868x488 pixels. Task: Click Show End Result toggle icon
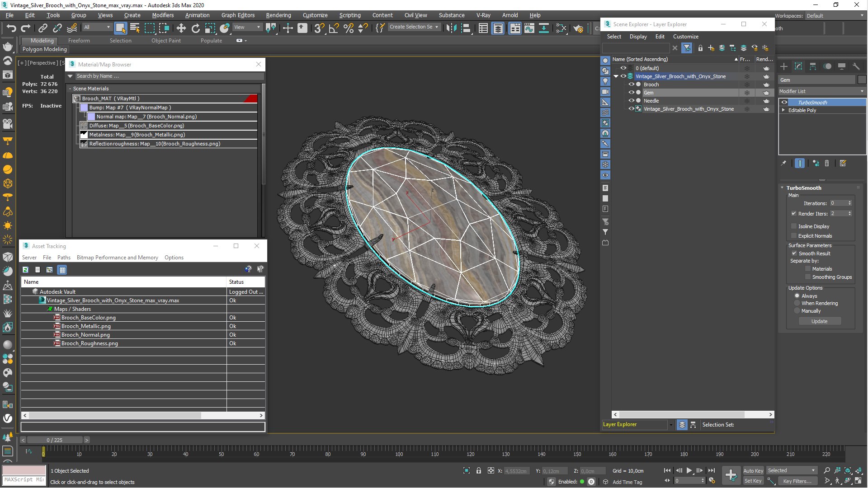pos(800,164)
